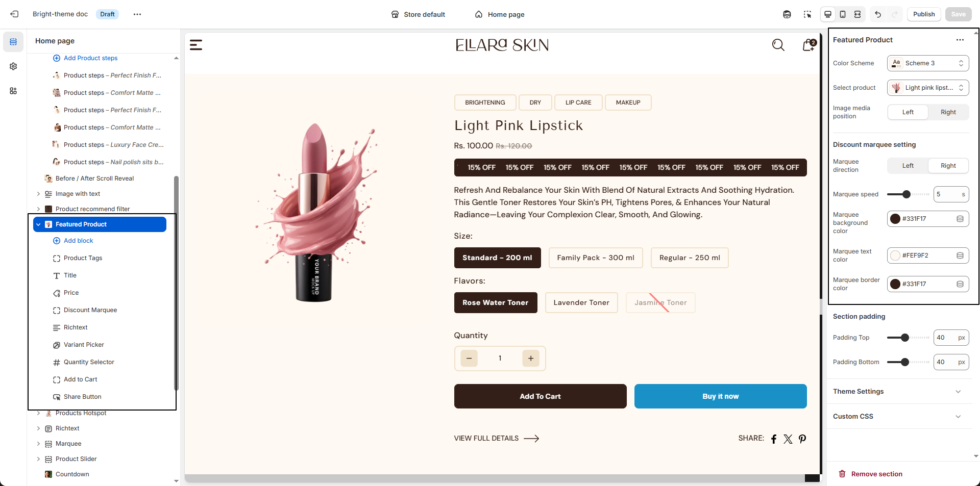Screen dimensions: 980x486
Task: Select Family Pack - 300 ml size
Action: click(x=596, y=258)
